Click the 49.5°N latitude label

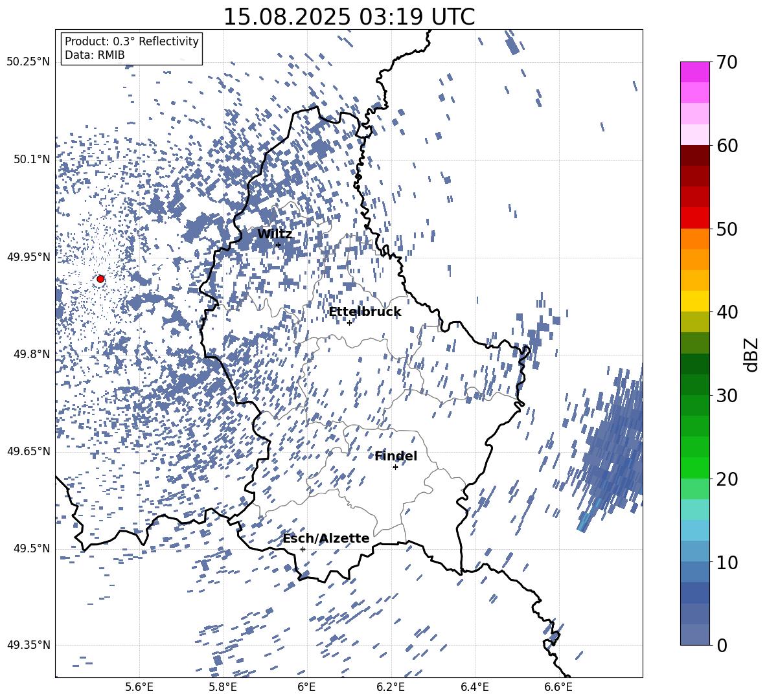[x=32, y=548]
